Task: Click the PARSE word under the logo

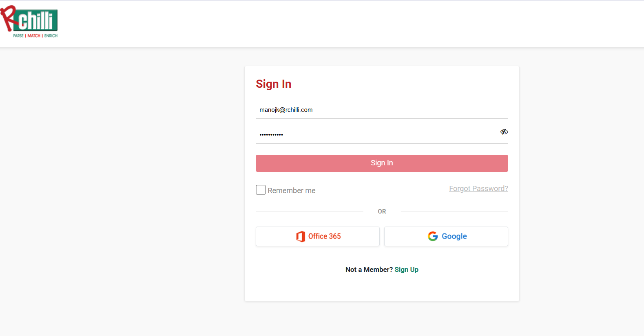Action: coord(18,36)
